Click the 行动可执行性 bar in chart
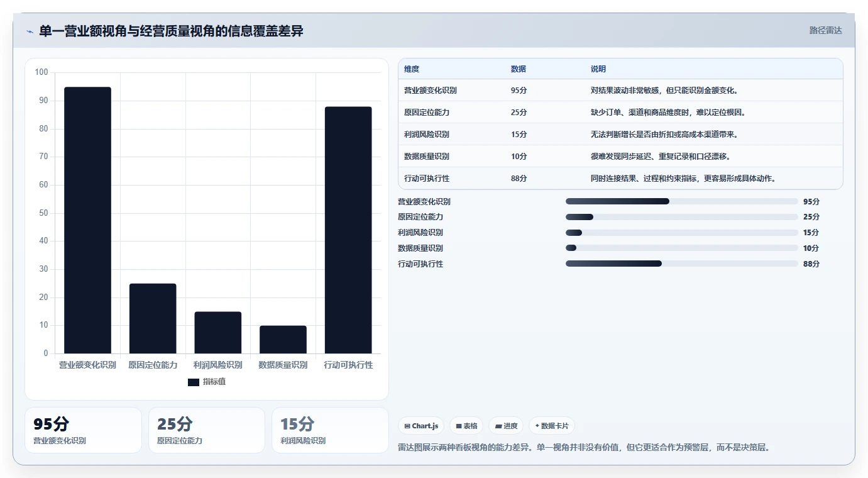Screen dimensions: 868x478 (348, 230)
